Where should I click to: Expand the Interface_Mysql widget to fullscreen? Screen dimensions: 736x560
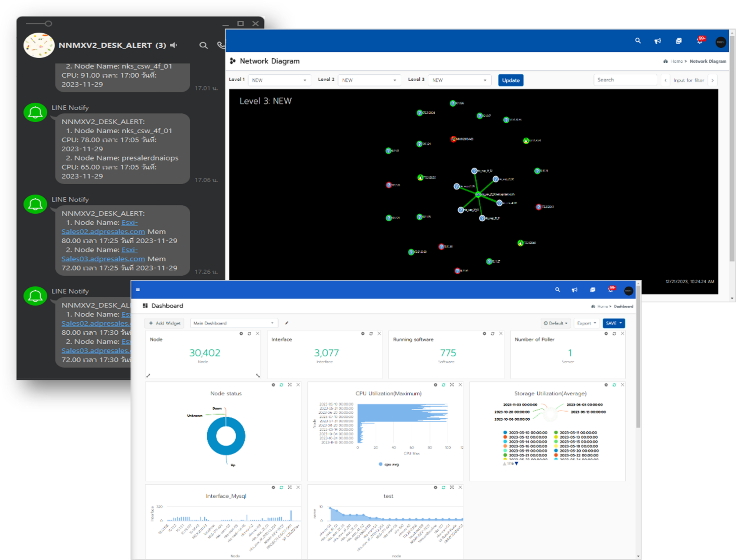click(290, 487)
